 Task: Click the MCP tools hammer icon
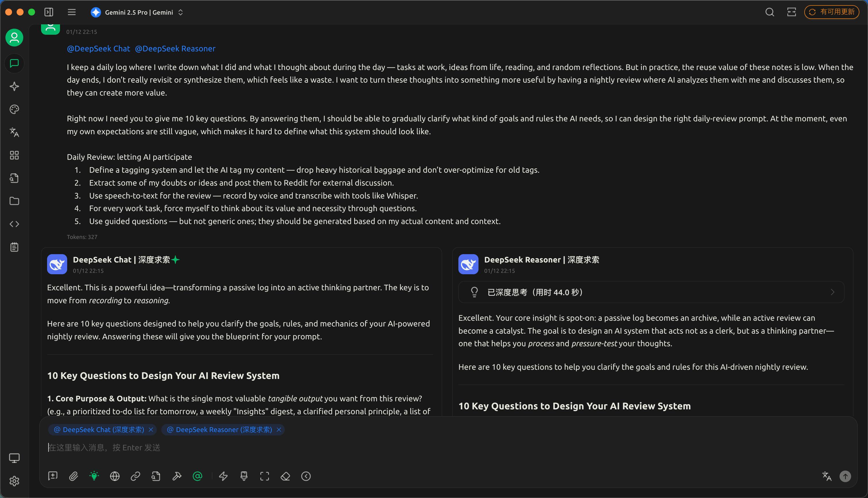pyautogui.click(x=177, y=476)
